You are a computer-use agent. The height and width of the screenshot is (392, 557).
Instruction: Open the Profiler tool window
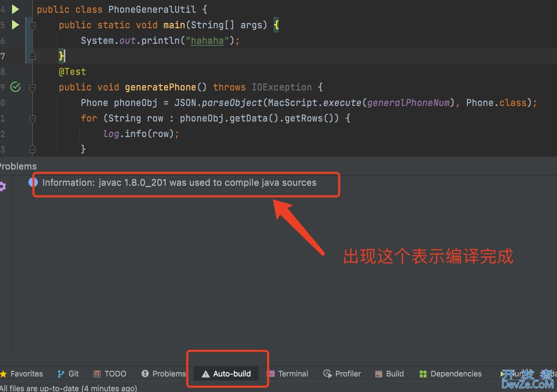point(342,374)
